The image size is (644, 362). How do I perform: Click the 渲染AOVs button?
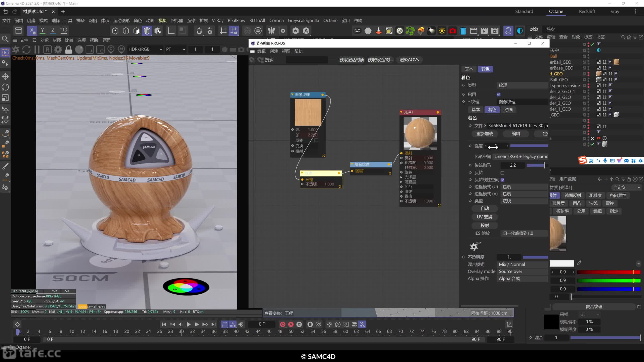(x=409, y=60)
